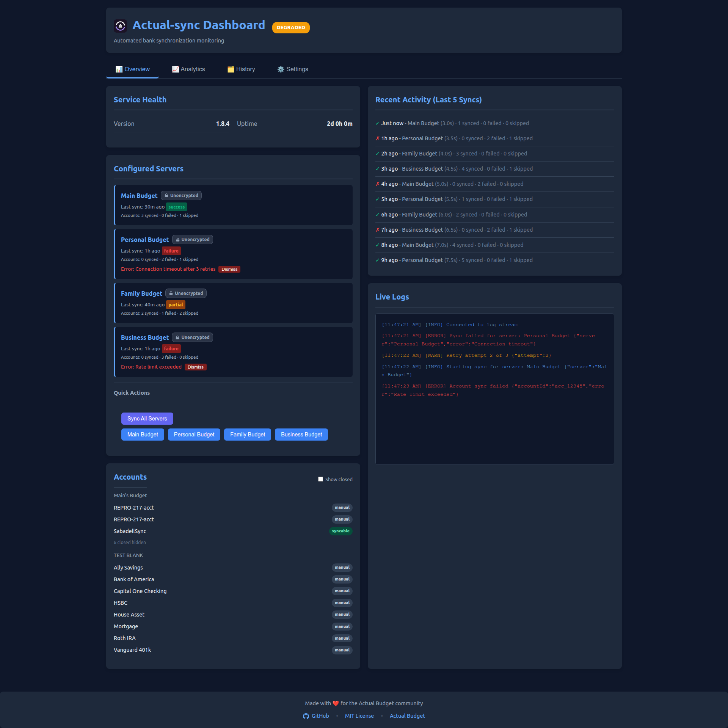Click the Capital One Checking account row
The width and height of the screenshot is (728, 728).
(x=233, y=591)
